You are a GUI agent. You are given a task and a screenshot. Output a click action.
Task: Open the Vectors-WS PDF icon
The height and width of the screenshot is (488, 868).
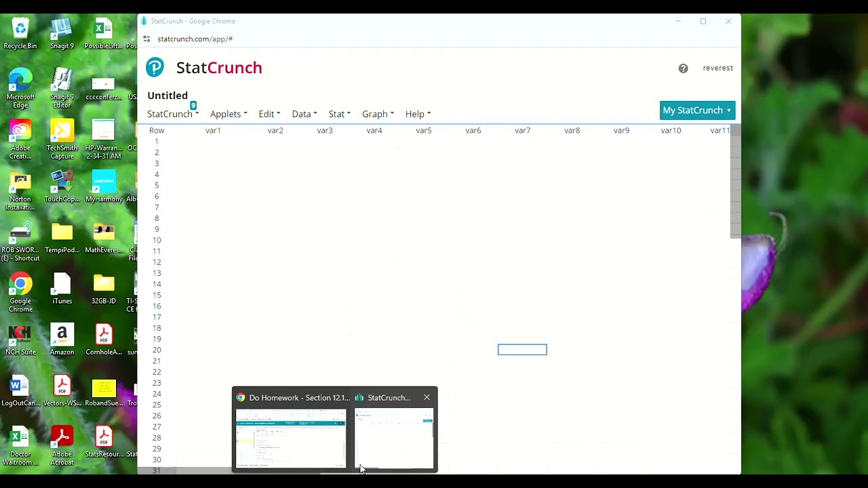pyautogui.click(x=62, y=390)
